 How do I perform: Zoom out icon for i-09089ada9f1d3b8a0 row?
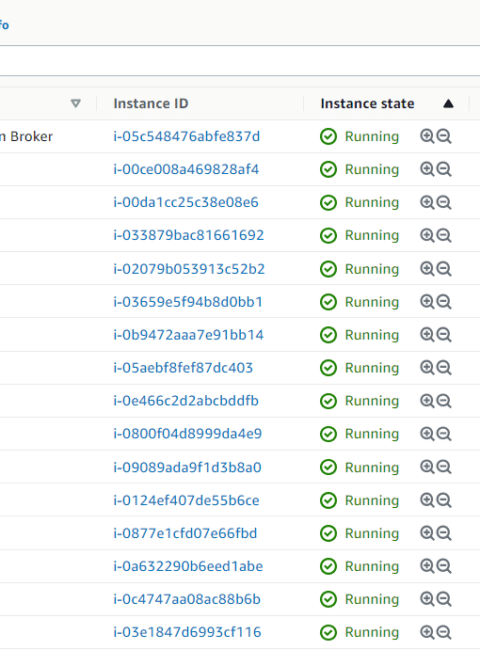444,467
